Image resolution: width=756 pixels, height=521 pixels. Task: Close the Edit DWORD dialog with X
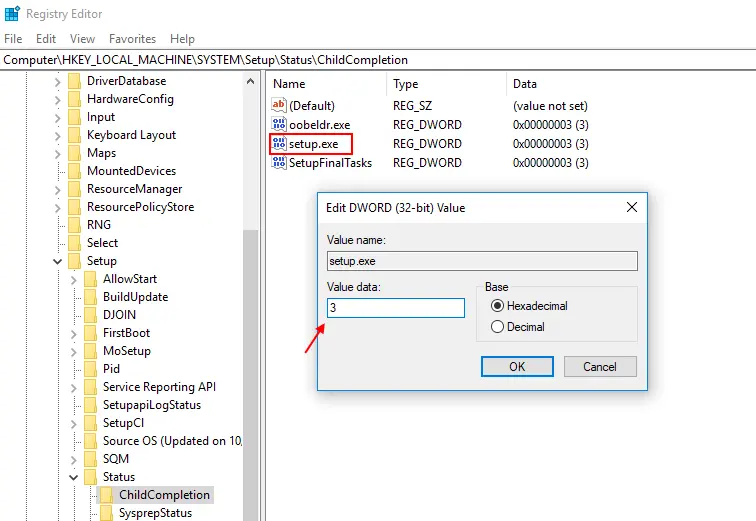632,207
